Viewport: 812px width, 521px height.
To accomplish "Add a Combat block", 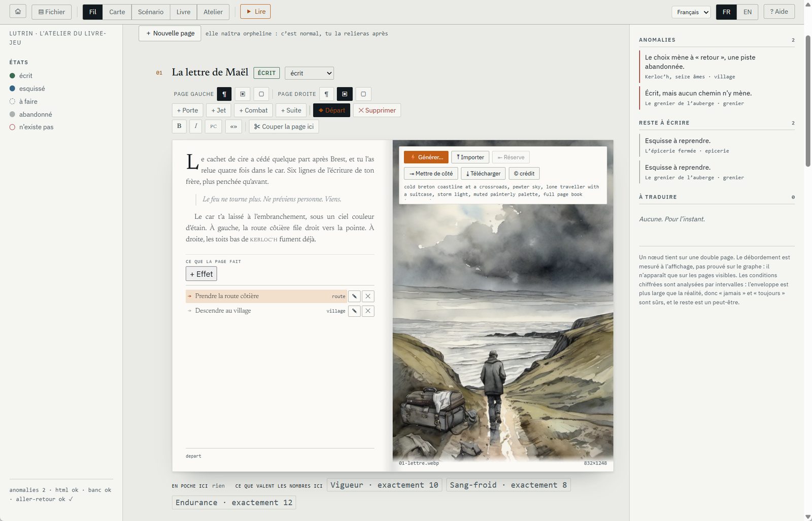I will pyautogui.click(x=253, y=110).
